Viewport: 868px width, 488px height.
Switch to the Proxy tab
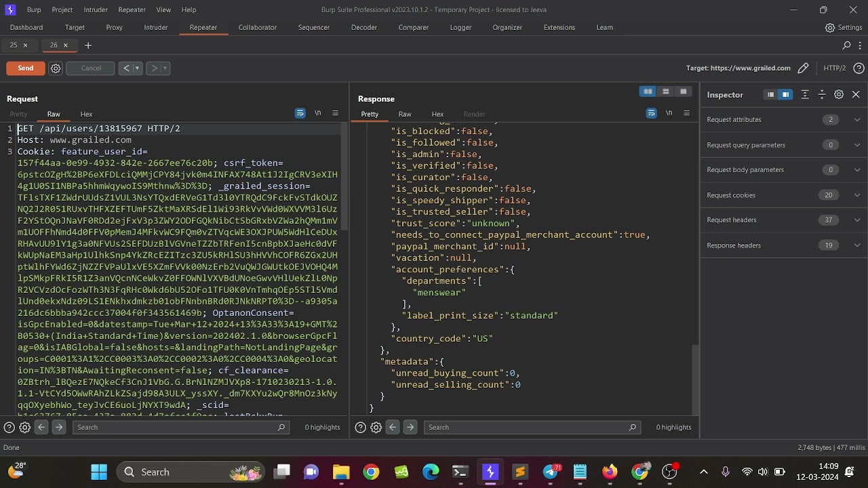click(x=114, y=27)
